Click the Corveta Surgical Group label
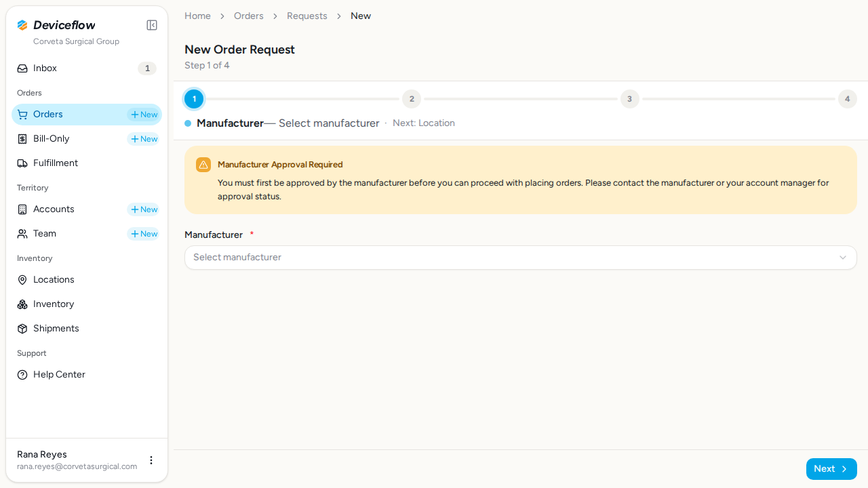Viewport: 868px width, 488px height. coord(76,41)
